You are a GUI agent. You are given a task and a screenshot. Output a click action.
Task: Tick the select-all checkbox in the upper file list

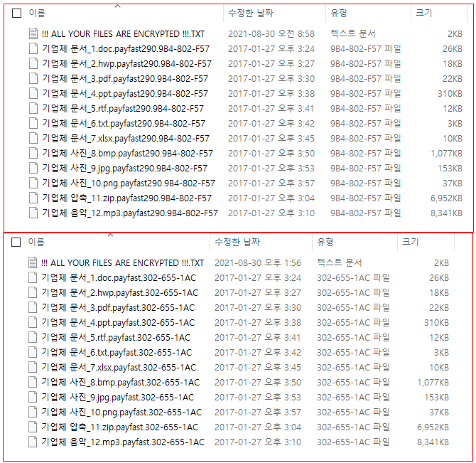[17, 13]
